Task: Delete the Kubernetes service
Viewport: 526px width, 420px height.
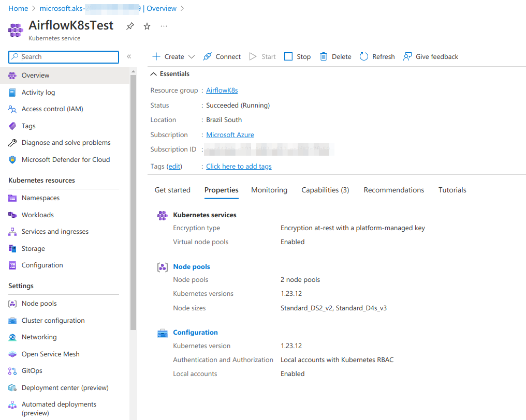Action: [335, 57]
